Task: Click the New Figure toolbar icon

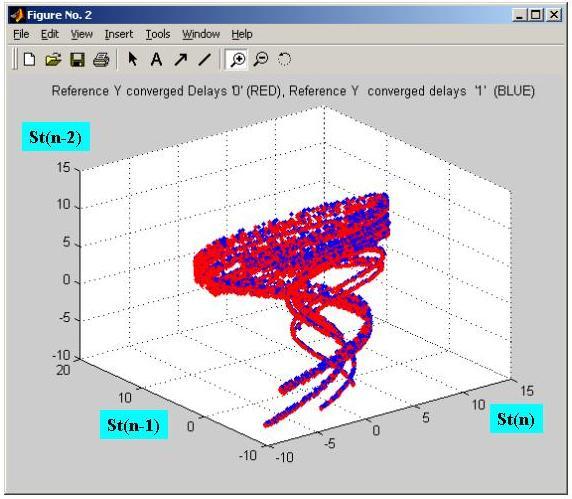Action: (29, 59)
